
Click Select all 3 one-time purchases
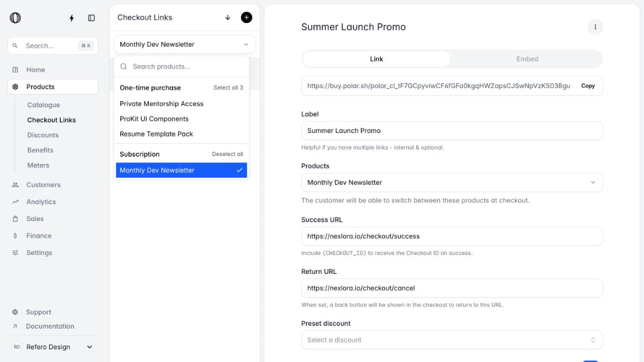coord(228,87)
